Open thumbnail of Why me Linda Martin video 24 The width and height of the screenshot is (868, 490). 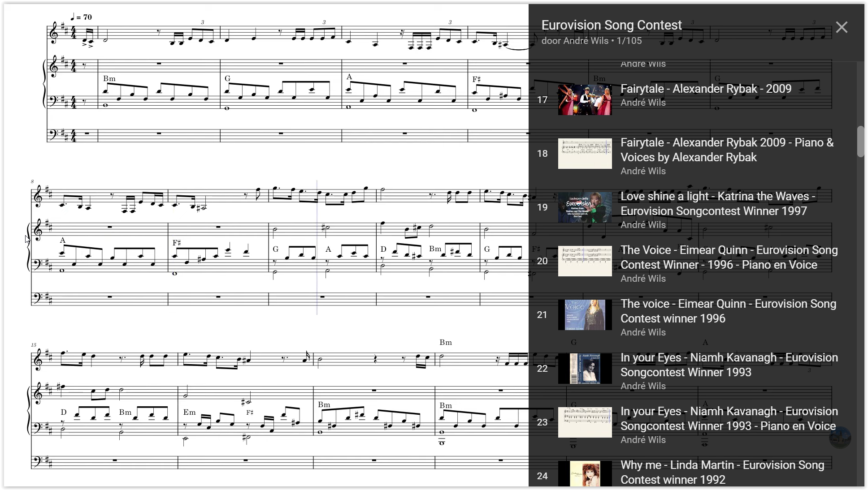click(585, 474)
